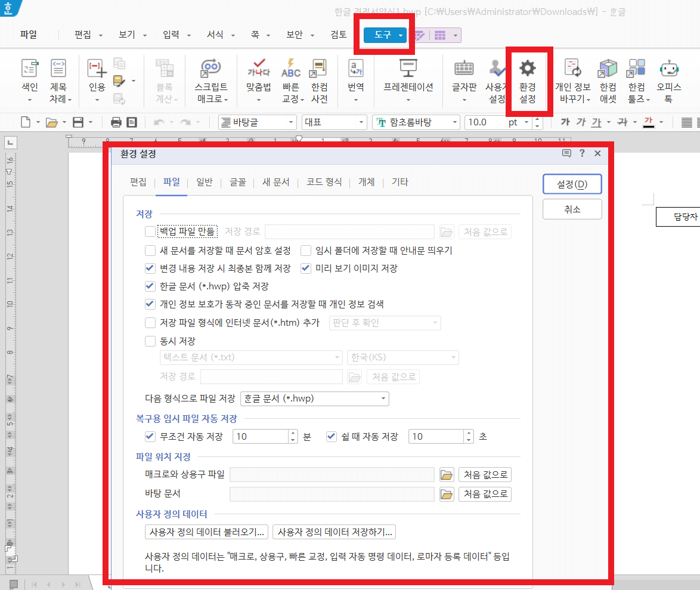This screenshot has width=700, height=590.
Task: Open 환경 설정 gear icon
Action: (527, 69)
